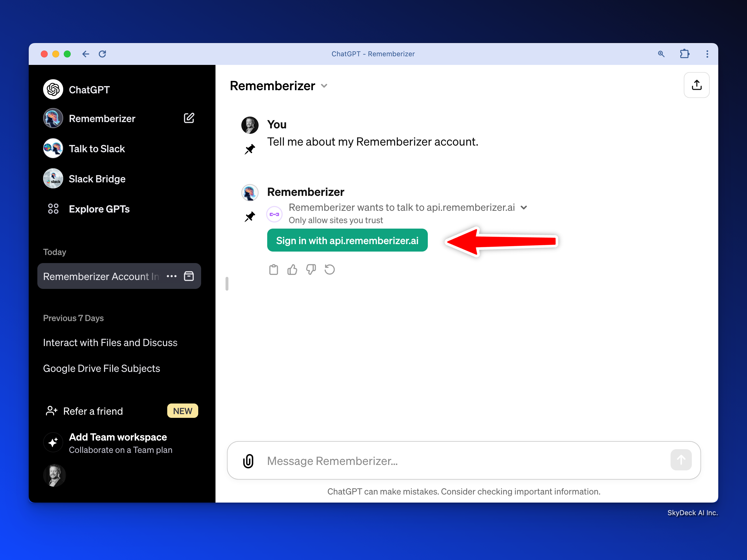Click the paperclip attach file icon

pos(248,461)
